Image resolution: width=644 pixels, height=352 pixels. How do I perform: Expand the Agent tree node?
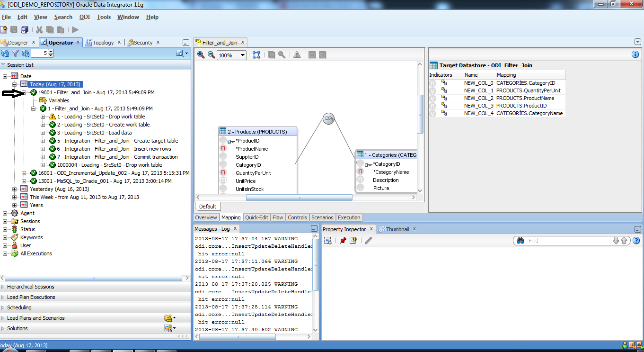pyautogui.click(x=5, y=213)
